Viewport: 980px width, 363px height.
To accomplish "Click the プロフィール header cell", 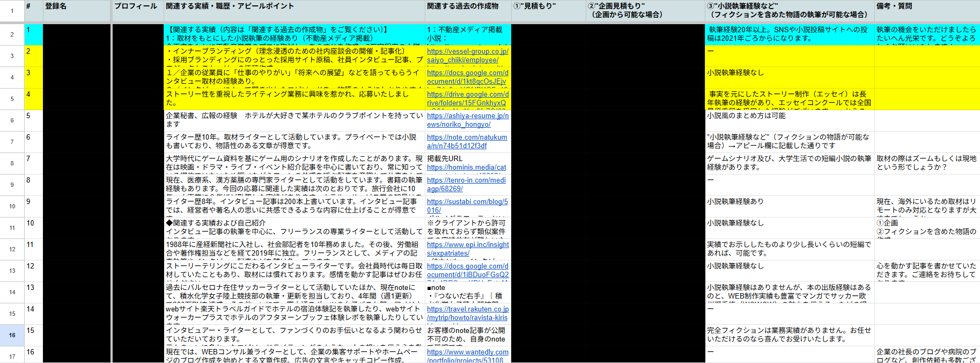I will 137,11.
